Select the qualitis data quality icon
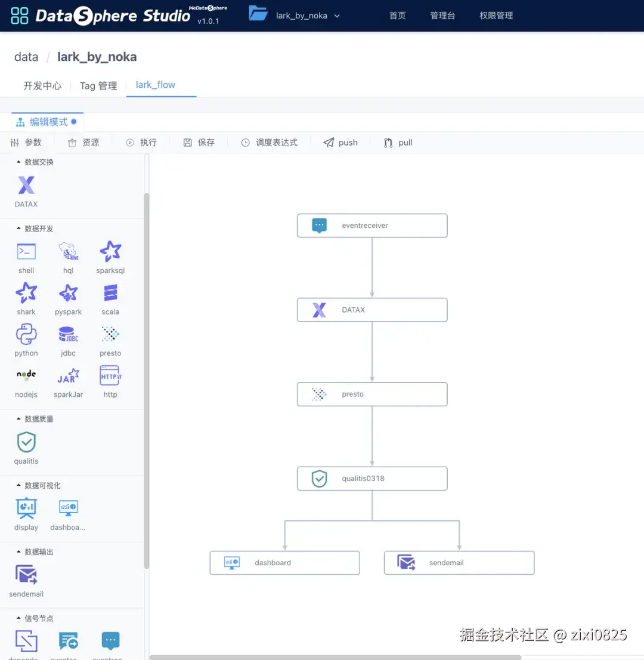Viewport: 644px width, 660px height. (26, 442)
